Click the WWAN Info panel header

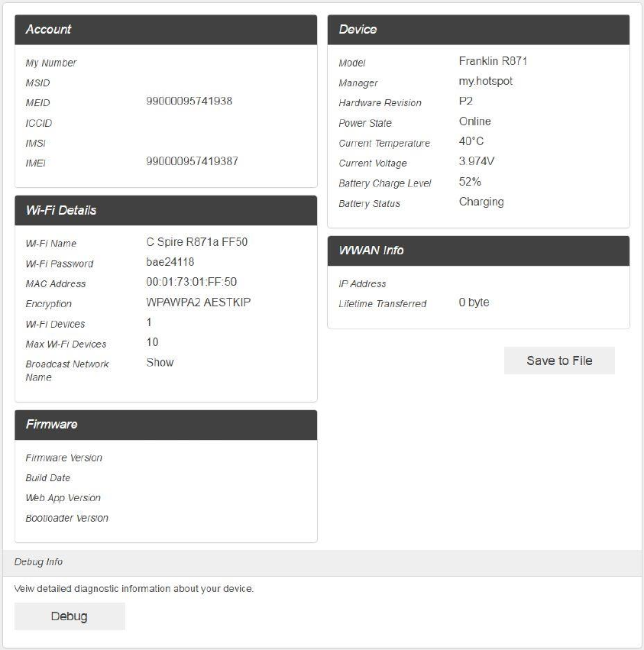click(478, 251)
